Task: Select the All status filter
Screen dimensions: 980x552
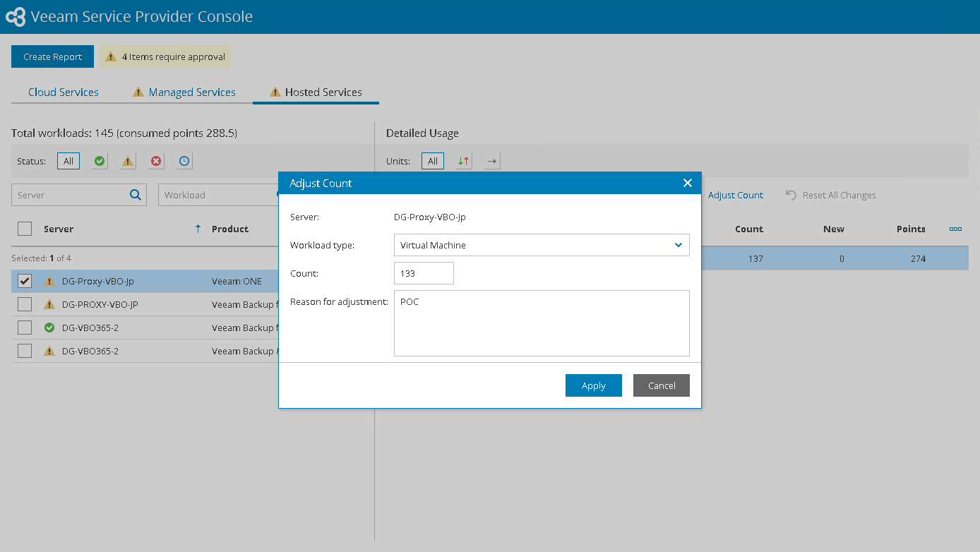Action: (68, 161)
